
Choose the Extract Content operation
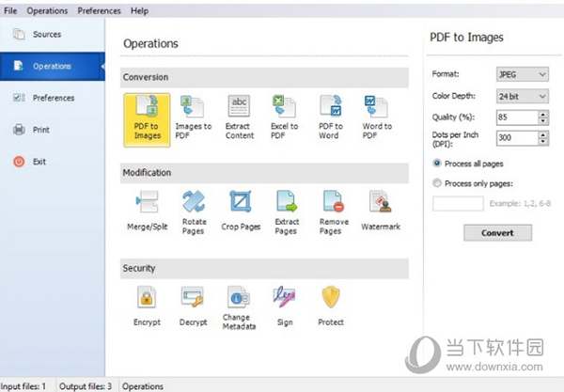tap(240, 118)
